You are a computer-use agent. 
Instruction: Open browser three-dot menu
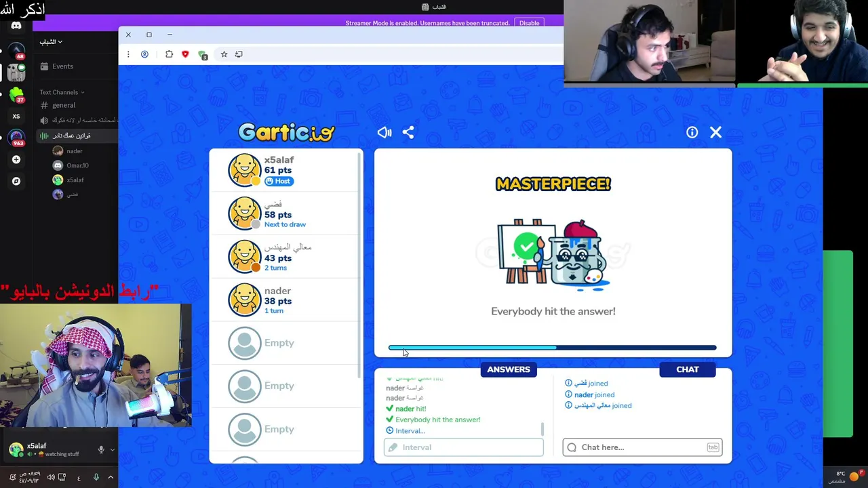(x=128, y=54)
